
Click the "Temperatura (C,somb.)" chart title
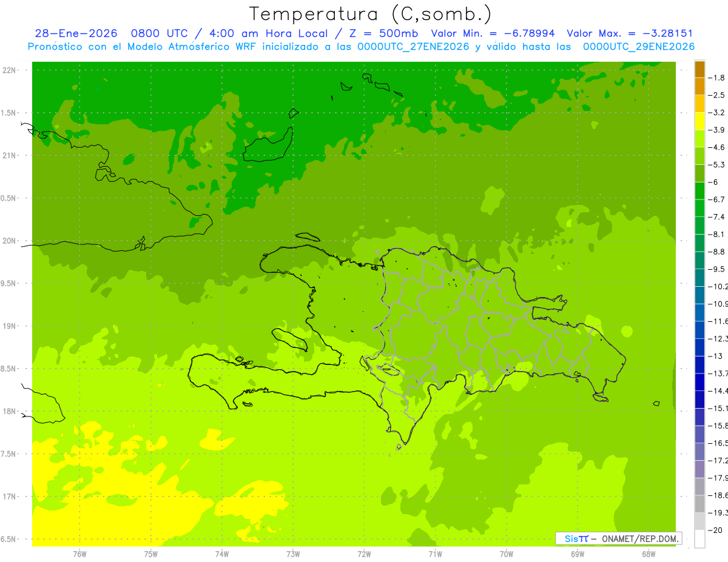(x=370, y=15)
